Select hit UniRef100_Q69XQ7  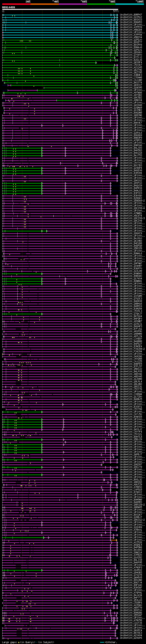131,85
